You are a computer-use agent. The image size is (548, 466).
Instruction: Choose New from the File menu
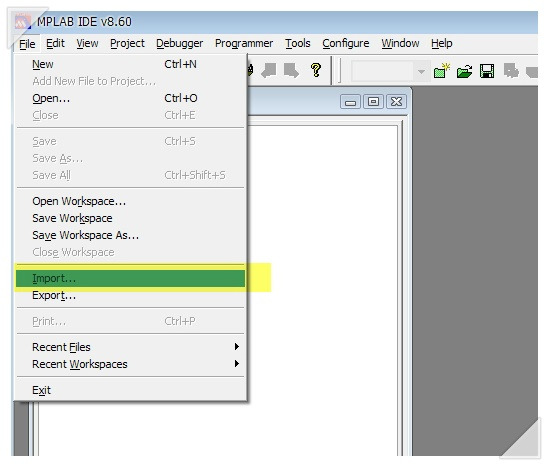pos(130,64)
